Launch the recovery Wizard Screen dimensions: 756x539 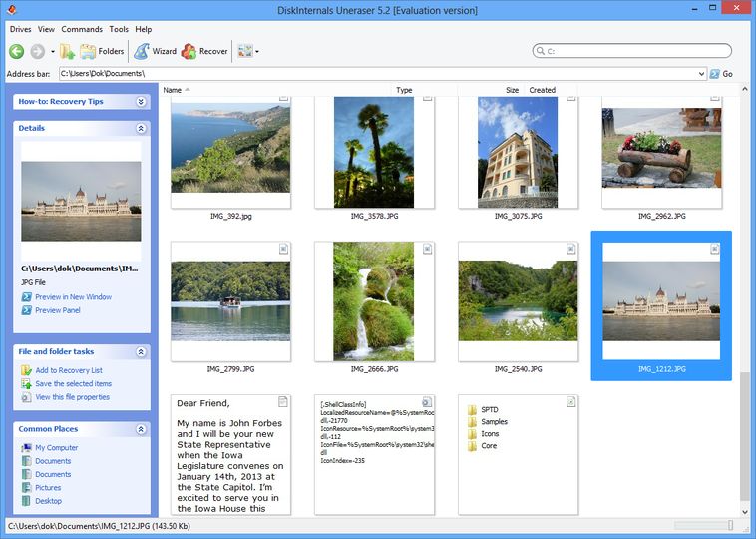155,51
